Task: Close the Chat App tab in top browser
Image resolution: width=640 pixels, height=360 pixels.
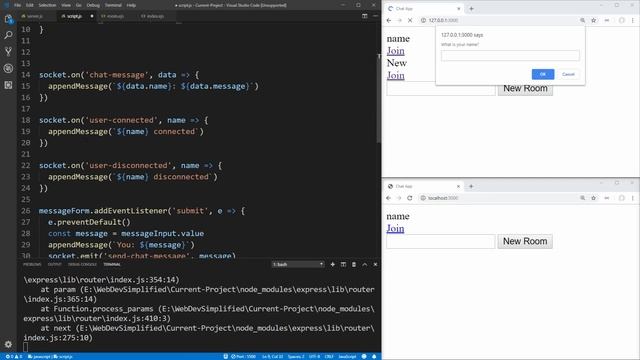Action: click(x=458, y=9)
